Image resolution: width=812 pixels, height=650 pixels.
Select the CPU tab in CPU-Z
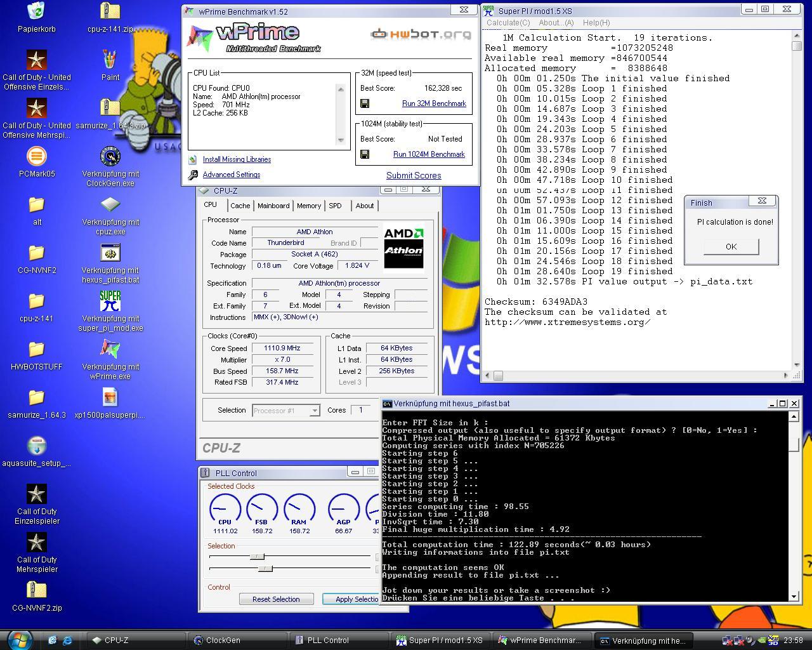coord(211,205)
